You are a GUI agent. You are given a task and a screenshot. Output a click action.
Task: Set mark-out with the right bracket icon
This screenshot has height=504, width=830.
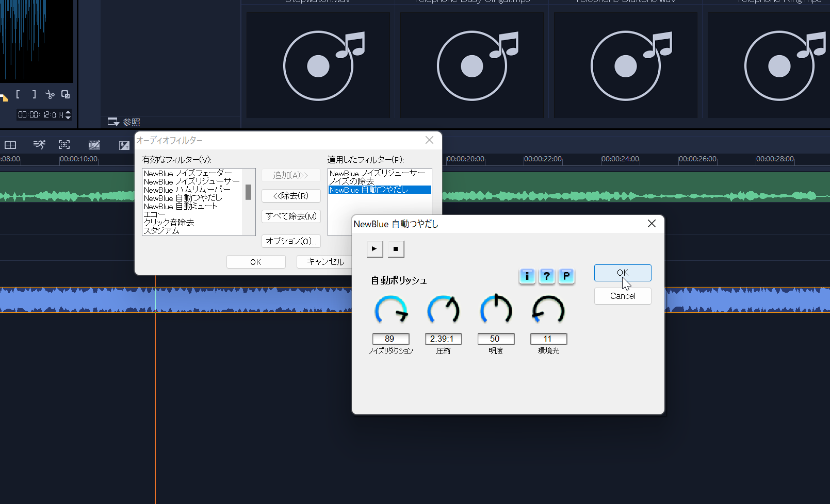(x=34, y=94)
